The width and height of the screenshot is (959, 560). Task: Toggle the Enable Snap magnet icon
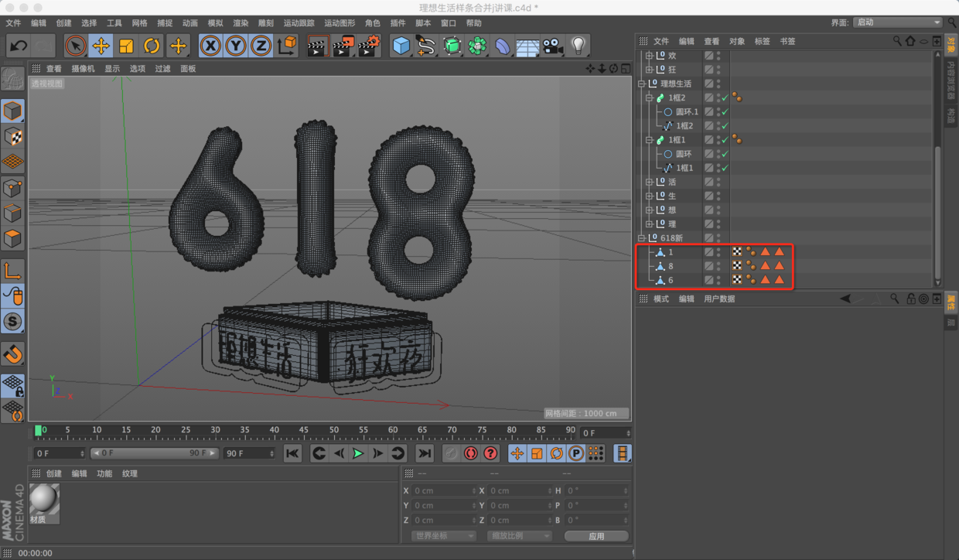pyautogui.click(x=12, y=353)
